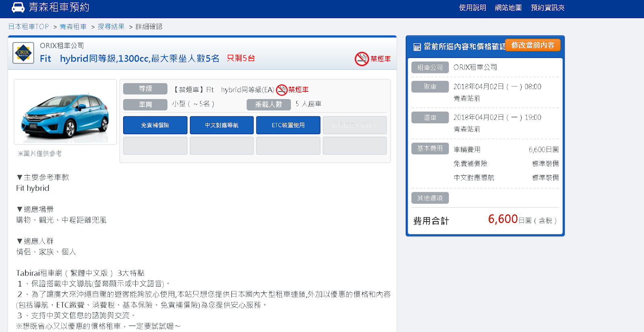The width and height of the screenshot is (644, 332).
Task: Click the 乘載人數 label tag
Action: (x=268, y=105)
